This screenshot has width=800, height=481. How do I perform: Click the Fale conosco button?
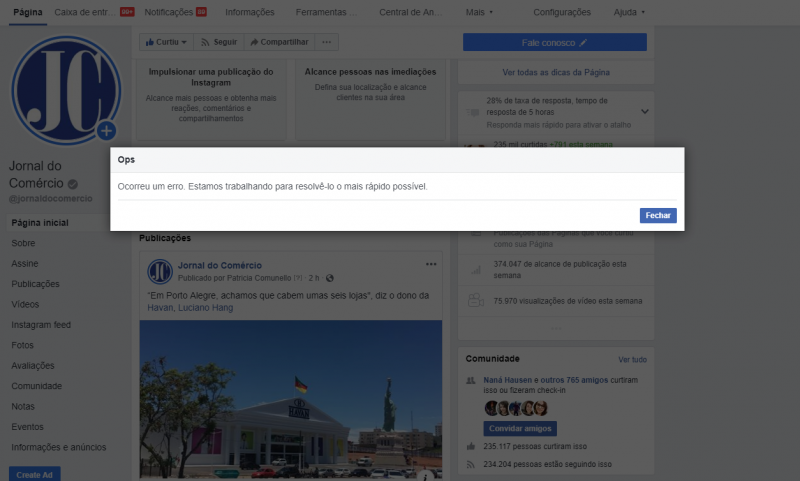[x=554, y=43]
